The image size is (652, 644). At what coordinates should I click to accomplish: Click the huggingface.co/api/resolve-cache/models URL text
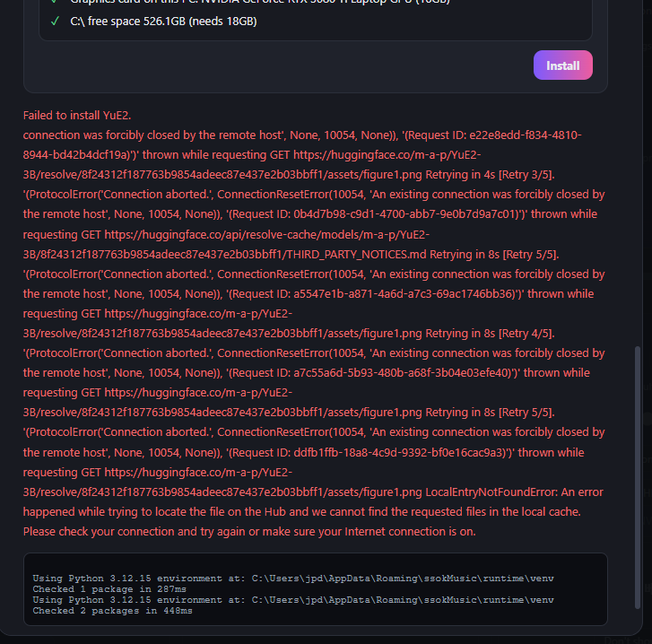(x=267, y=235)
